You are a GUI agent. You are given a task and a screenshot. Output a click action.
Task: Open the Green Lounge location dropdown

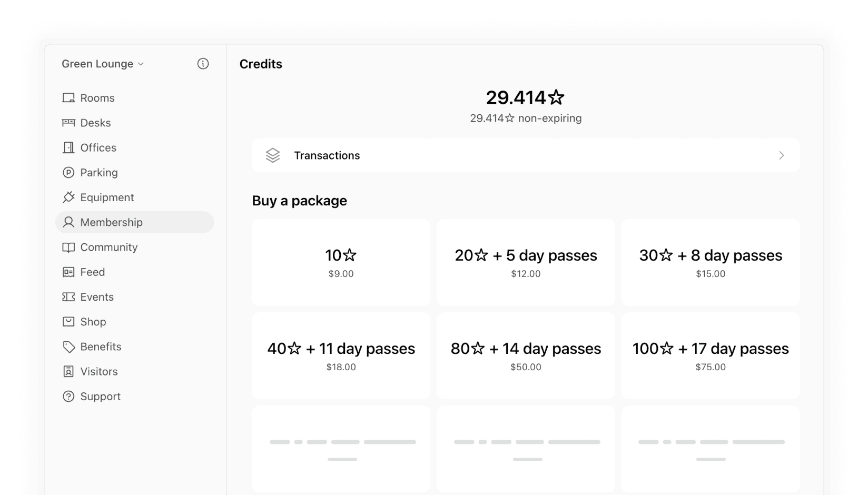[x=103, y=64]
